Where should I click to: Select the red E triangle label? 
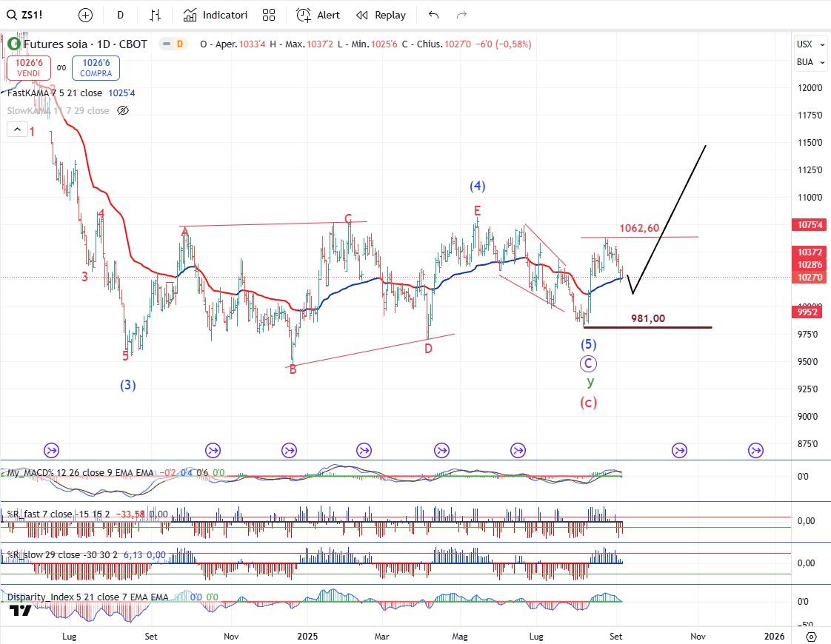[477, 211]
